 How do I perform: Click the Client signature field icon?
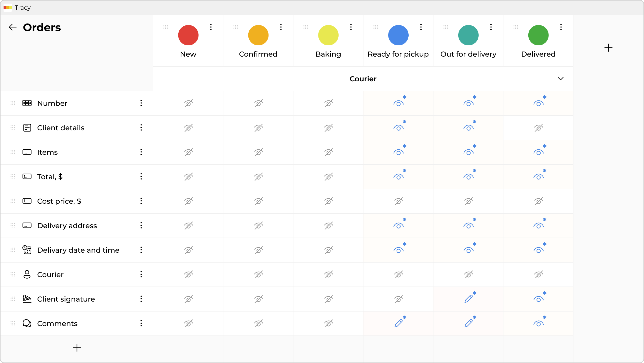[27, 299]
